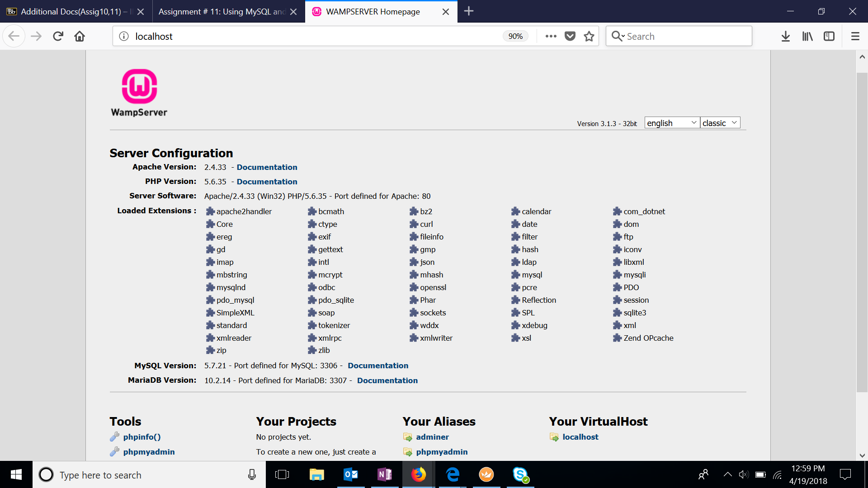This screenshot has height=488, width=868.
Task: Open the Windows action center
Action: tap(845, 474)
